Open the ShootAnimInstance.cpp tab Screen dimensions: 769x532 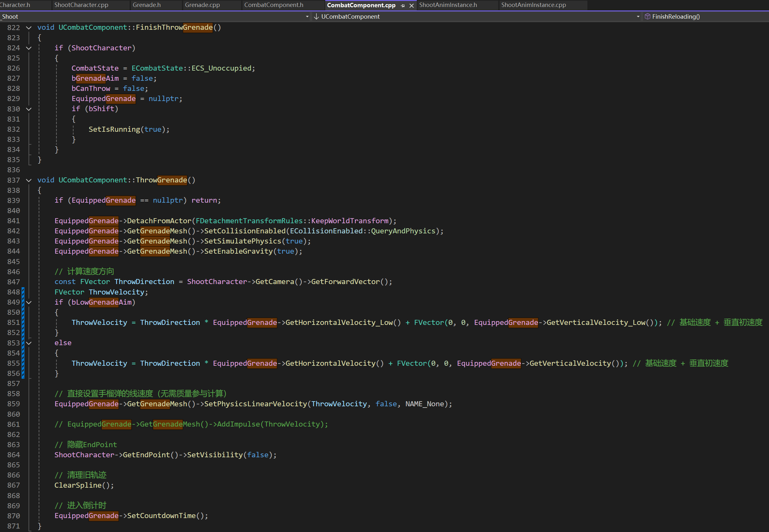point(533,5)
